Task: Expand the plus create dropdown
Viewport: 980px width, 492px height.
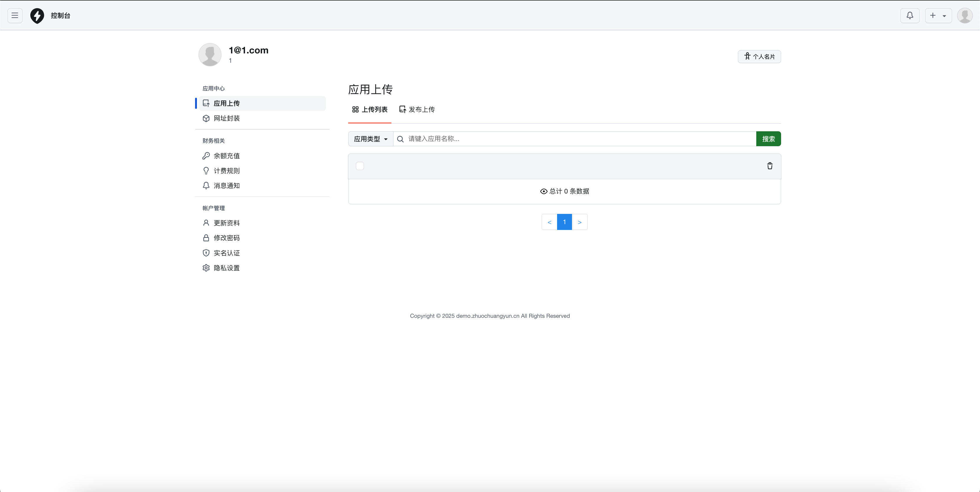Action: click(938, 15)
